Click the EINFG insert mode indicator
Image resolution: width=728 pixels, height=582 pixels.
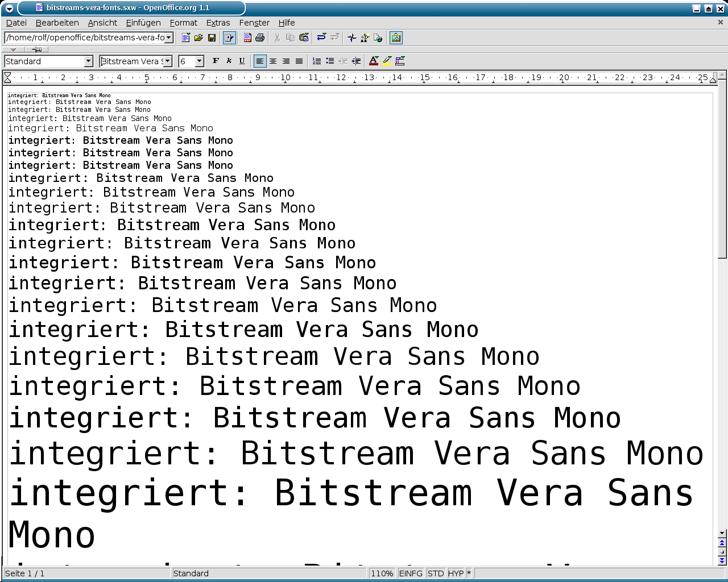pos(411,573)
